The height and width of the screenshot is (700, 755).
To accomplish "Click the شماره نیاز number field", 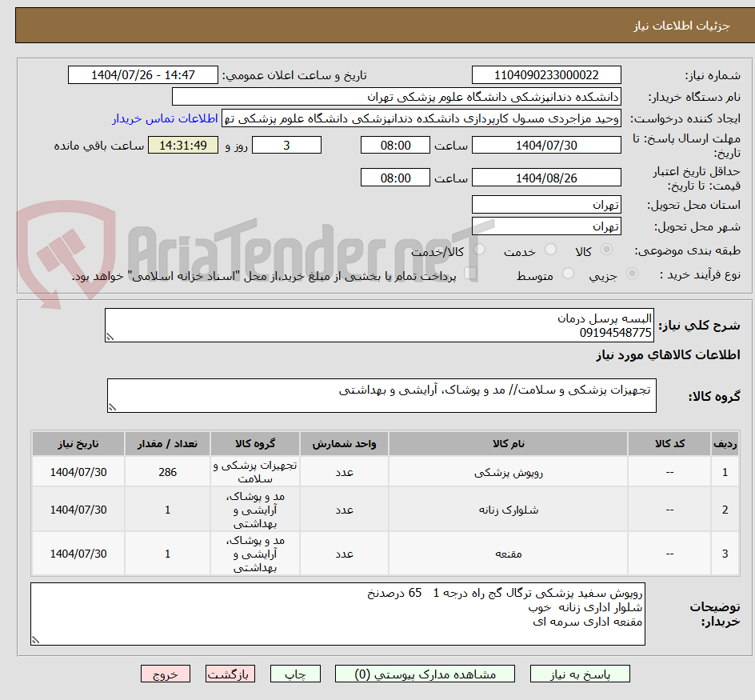I will [546, 75].
